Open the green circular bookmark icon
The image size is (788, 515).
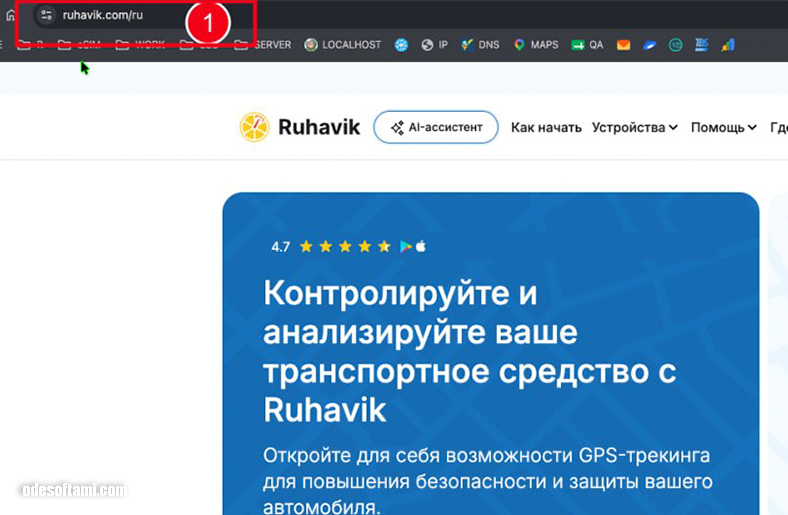tap(675, 45)
